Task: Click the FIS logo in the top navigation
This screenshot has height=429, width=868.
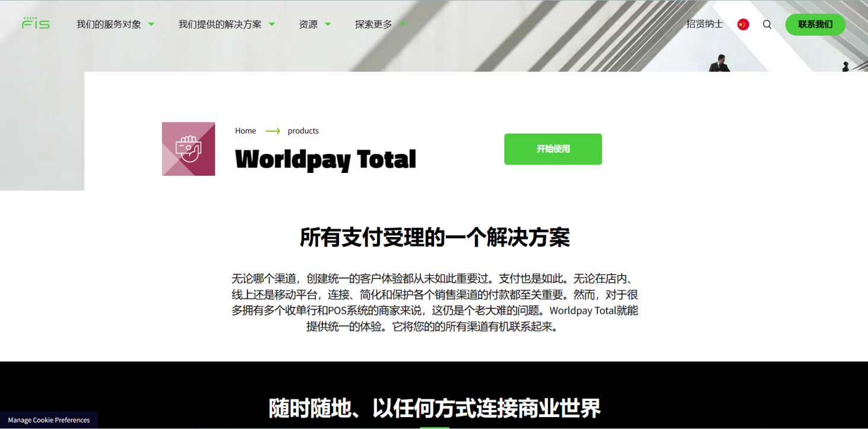Action: point(35,24)
